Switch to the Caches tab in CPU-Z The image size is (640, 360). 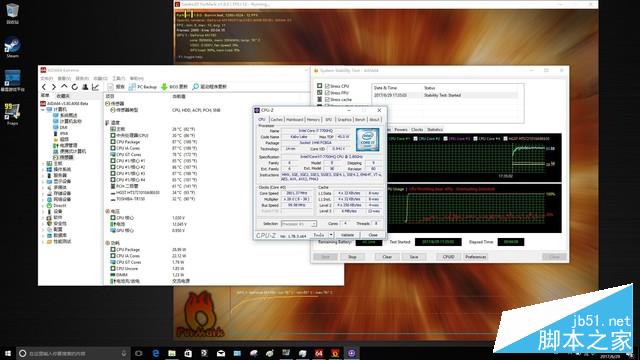(276, 120)
